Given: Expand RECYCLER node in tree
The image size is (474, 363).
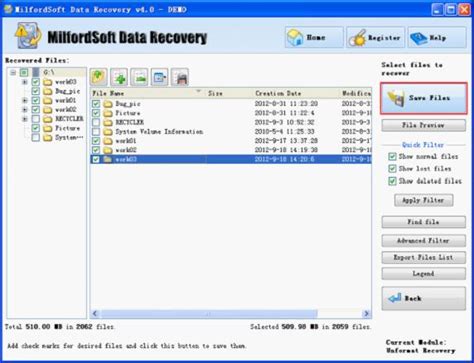Looking at the screenshot, I should pos(25,119).
